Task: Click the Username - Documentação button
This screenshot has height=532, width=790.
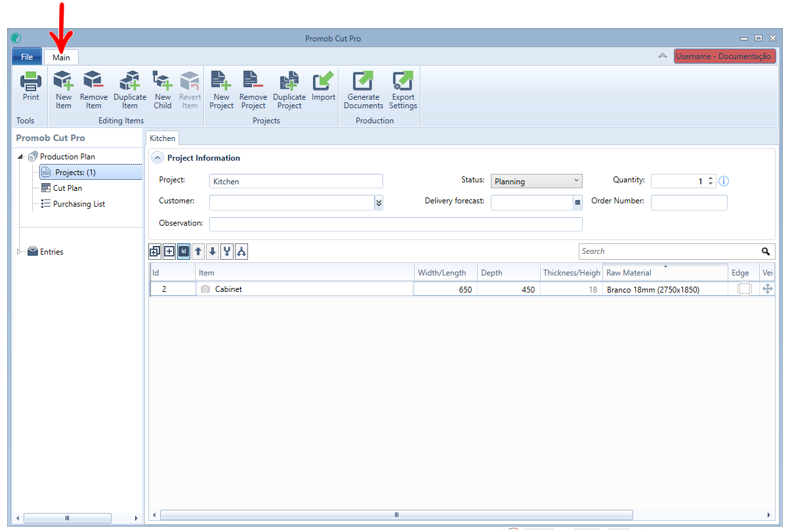Action: click(x=724, y=56)
